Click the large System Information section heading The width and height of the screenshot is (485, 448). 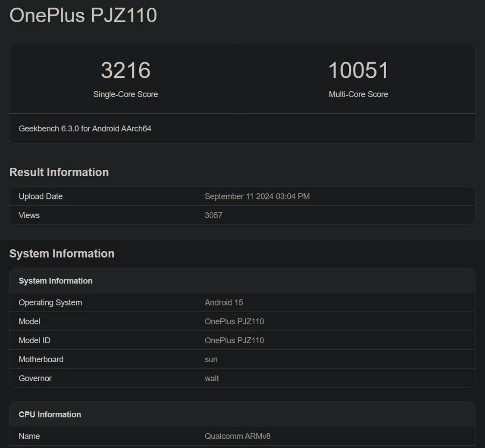pos(62,254)
